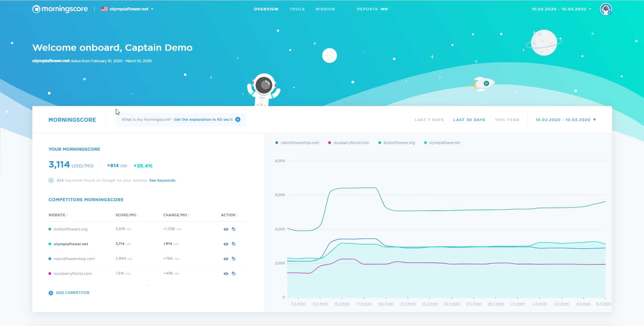Click the NEW badge beside REPORTS

coord(384,9)
